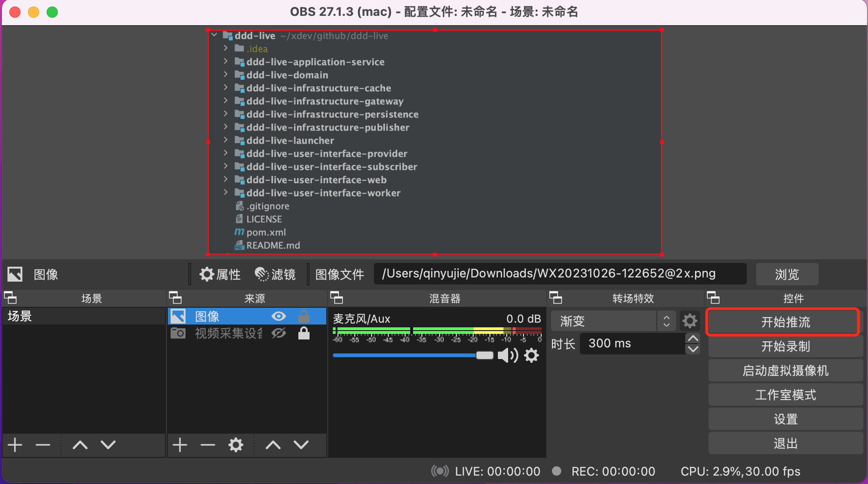Open 麦克风/Aux audio settings gear
This screenshot has width=868, height=484.
point(531,355)
